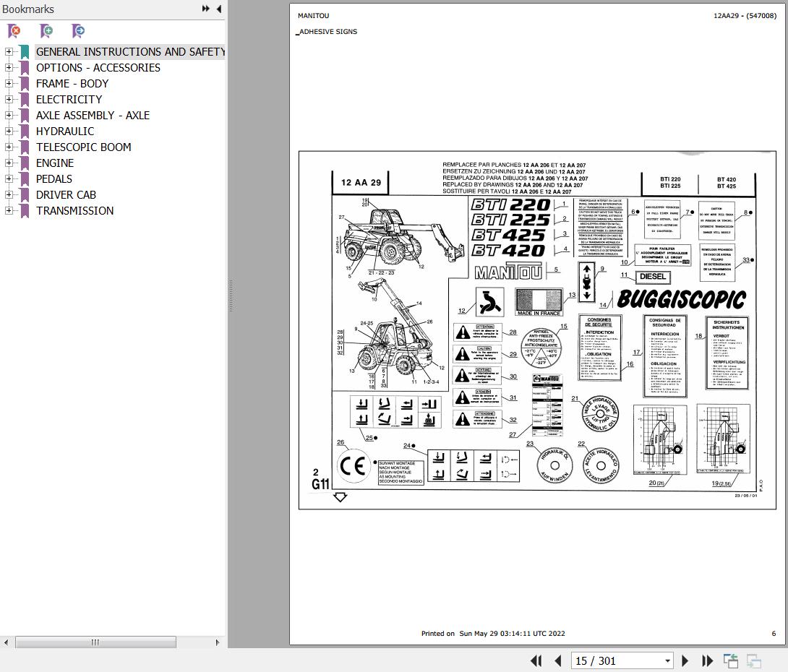This screenshot has width=788, height=672.
Task: Go to previous page arrow
Action: click(x=558, y=661)
